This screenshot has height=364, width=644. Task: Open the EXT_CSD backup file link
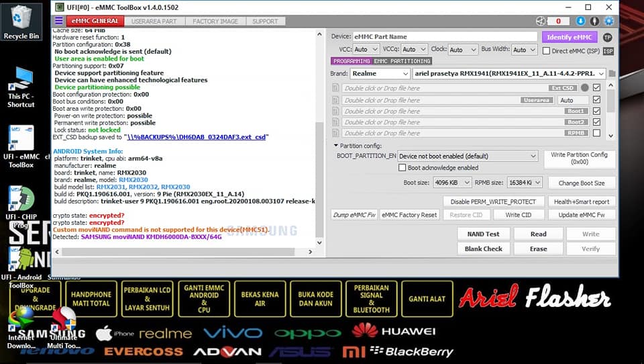197,137
